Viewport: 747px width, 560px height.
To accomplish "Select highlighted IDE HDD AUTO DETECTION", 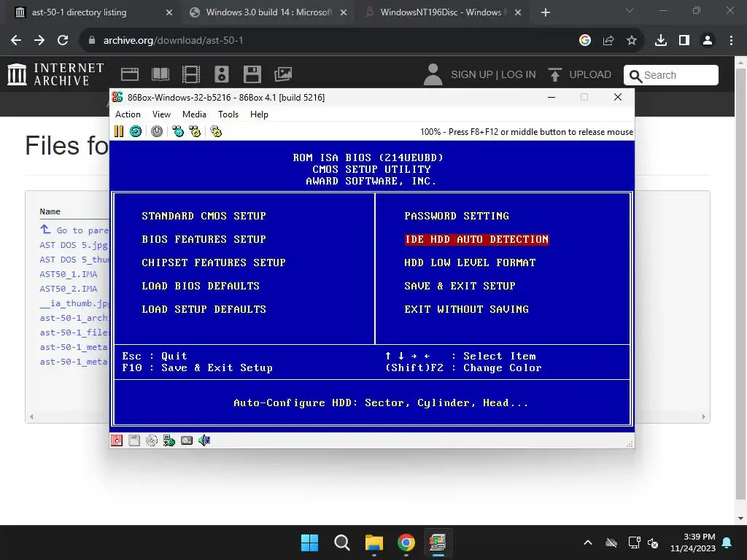I will (477, 239).
